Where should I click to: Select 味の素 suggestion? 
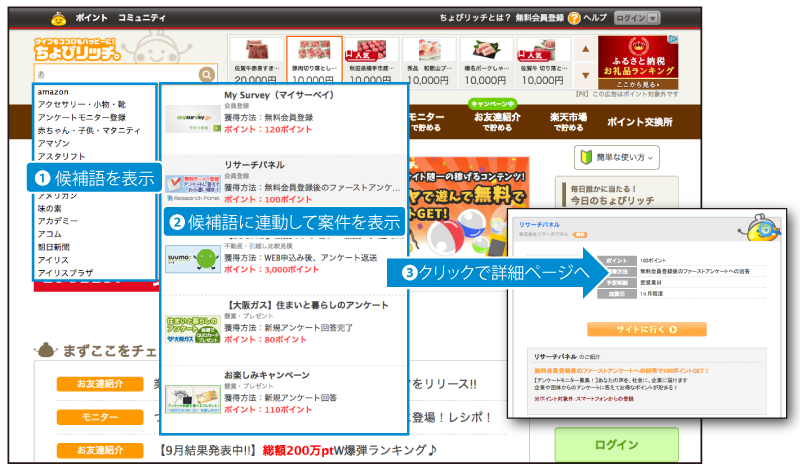click(x=49, y=208)
